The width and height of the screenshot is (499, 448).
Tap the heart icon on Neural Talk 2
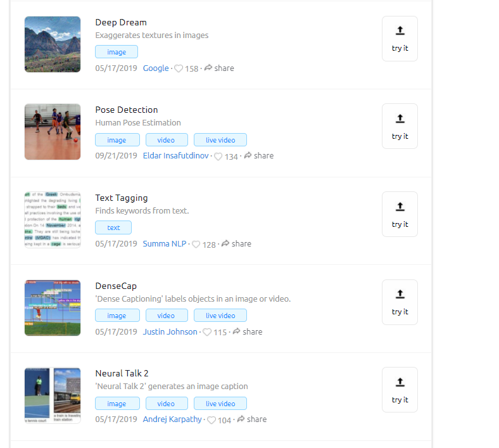pos(212,420)
